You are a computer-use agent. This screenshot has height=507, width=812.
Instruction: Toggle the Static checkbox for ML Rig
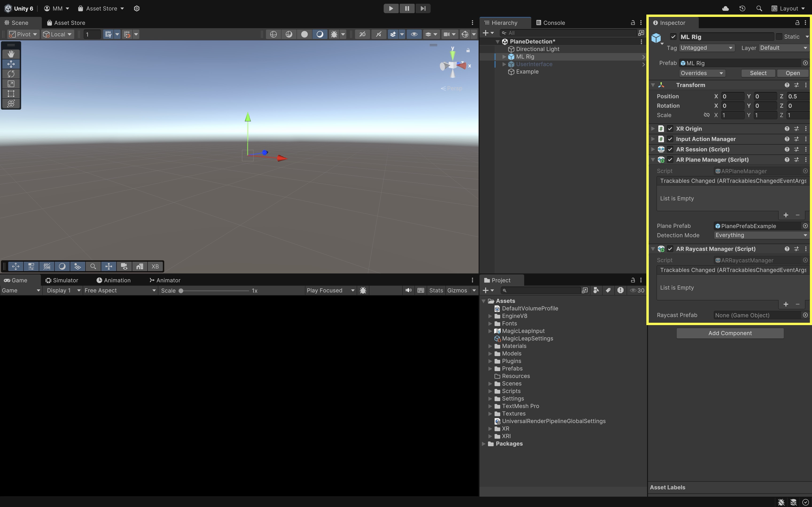779,37
